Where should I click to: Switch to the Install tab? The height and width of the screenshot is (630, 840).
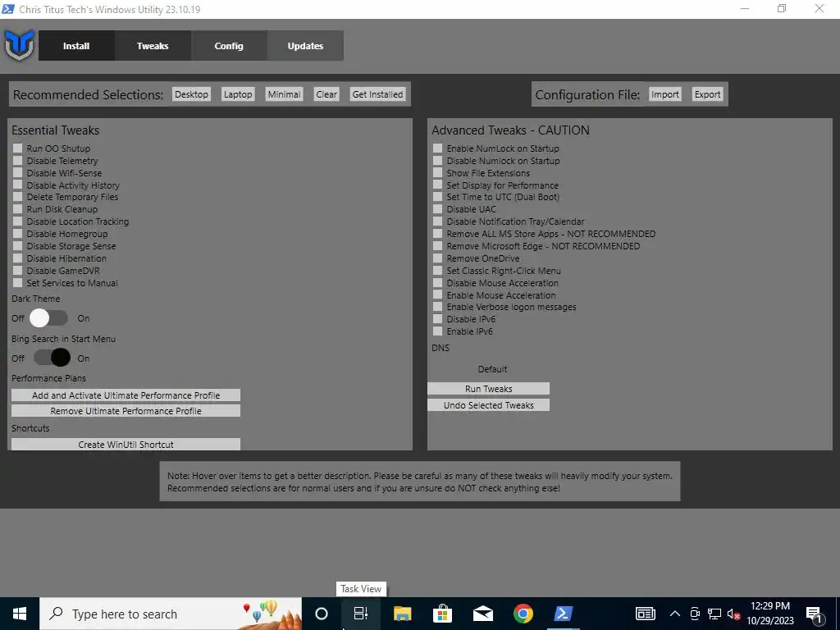(76, 46)
